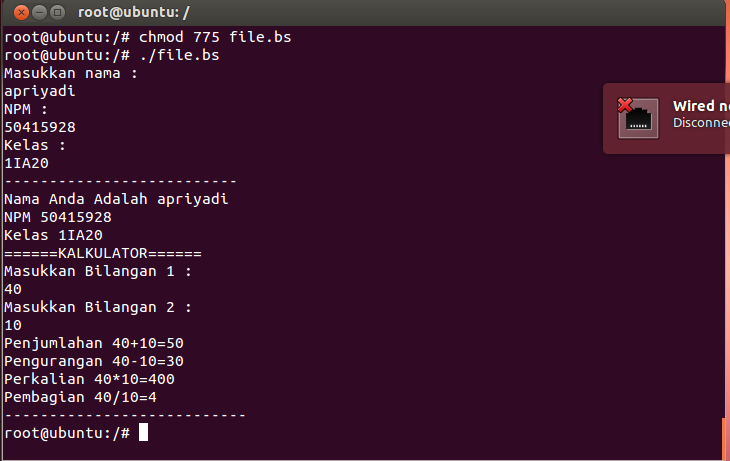Click the Penjumlahan 40+10=50 result line

[x=94, y=343]
